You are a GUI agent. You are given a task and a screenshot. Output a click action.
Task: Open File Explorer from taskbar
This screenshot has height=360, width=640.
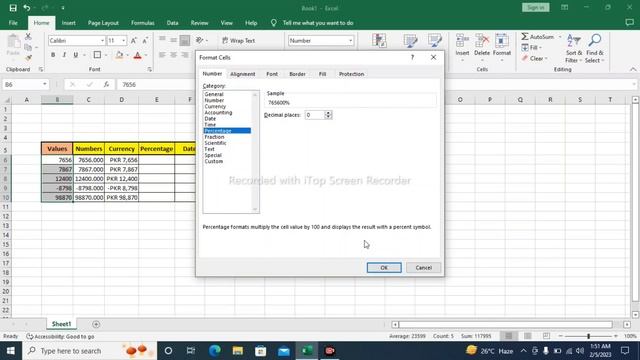click(238, 351)
